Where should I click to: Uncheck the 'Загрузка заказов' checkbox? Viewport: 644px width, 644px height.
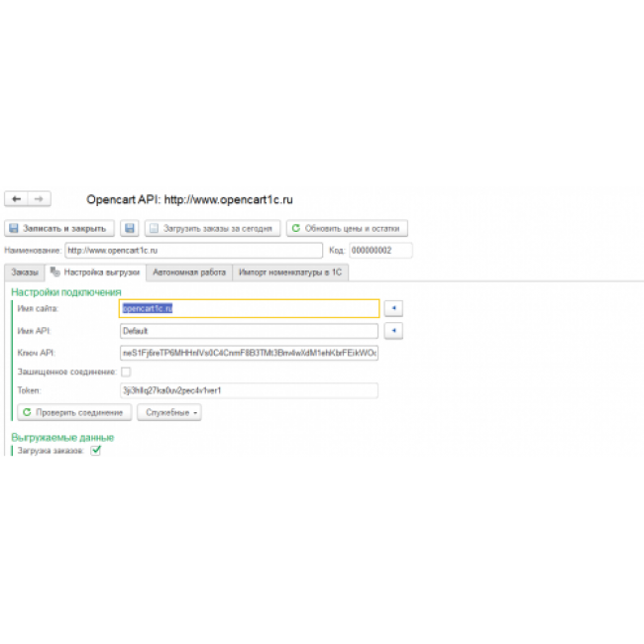coord(96,450)
